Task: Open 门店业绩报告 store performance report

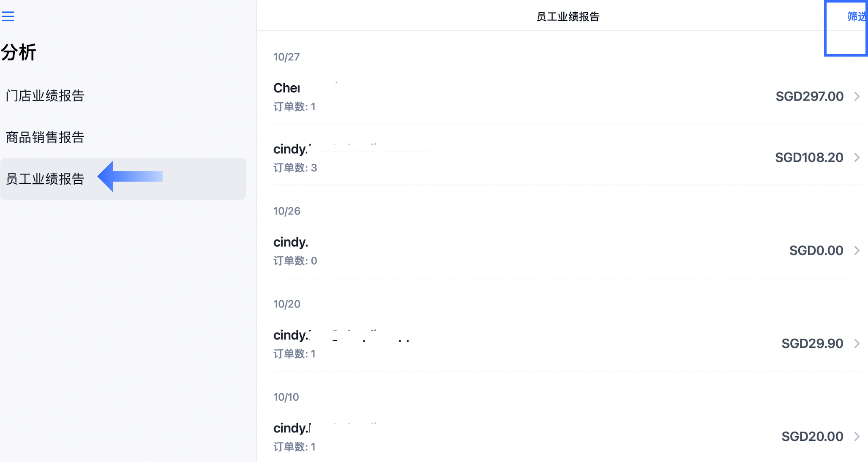Action: [x=45, y=96]
